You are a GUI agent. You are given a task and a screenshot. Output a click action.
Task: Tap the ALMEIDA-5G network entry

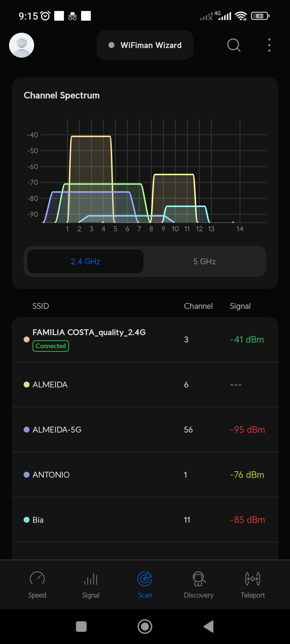tap(145, 430)
